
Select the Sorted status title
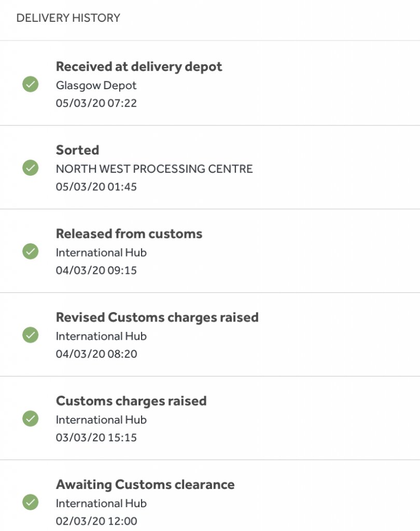click(x=78, y=150)
